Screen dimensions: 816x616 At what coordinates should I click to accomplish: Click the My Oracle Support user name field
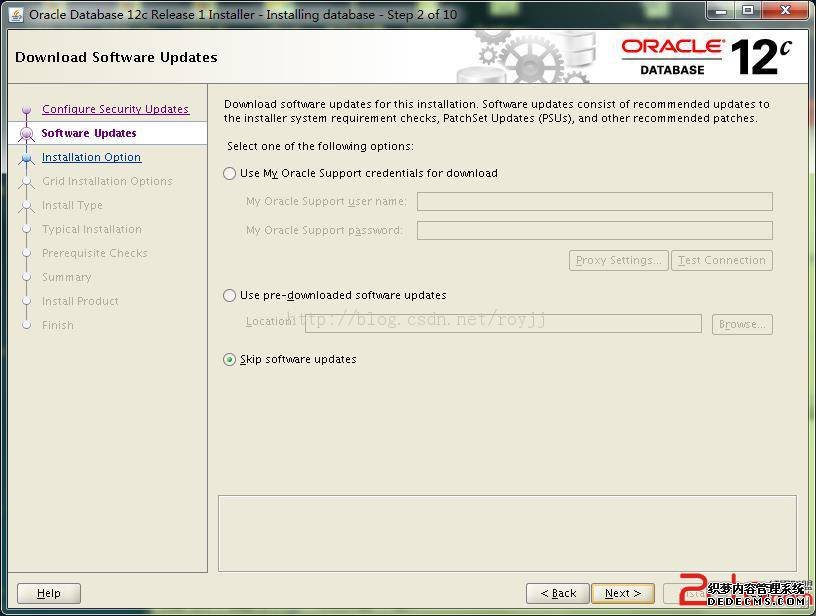pos(594,202)
